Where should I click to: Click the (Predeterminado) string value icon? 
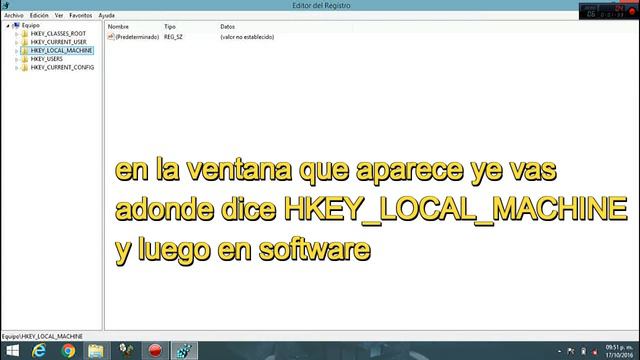pos(111,37)
